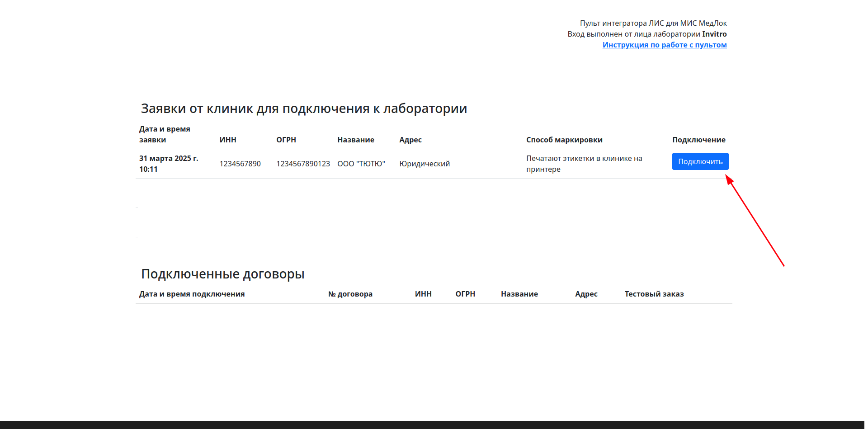Select the Дата и время подключения header
868x429 pixels.
coord(192,294)
